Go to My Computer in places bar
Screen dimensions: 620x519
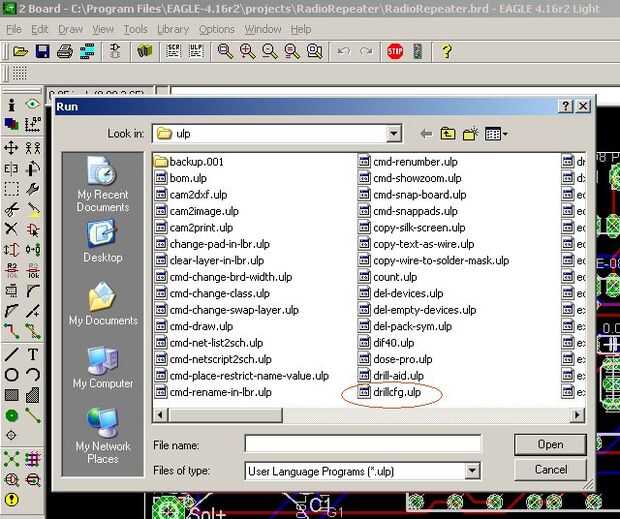103,367
